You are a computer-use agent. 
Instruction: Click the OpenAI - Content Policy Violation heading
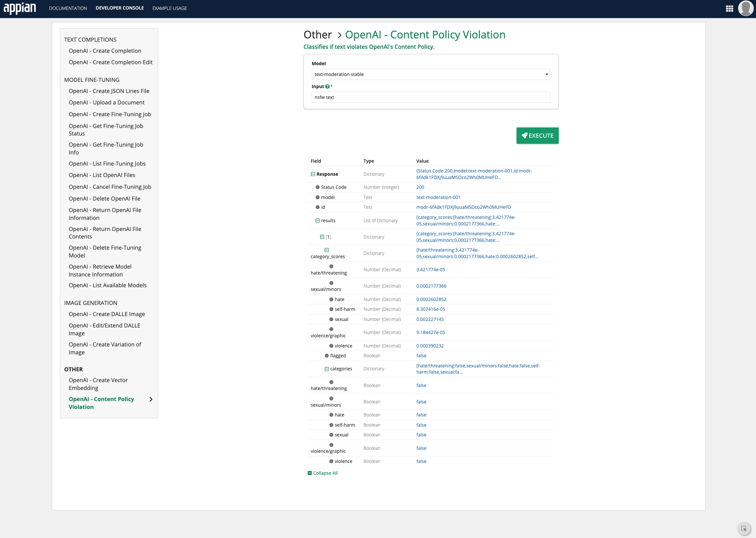[x=425, y=35]
